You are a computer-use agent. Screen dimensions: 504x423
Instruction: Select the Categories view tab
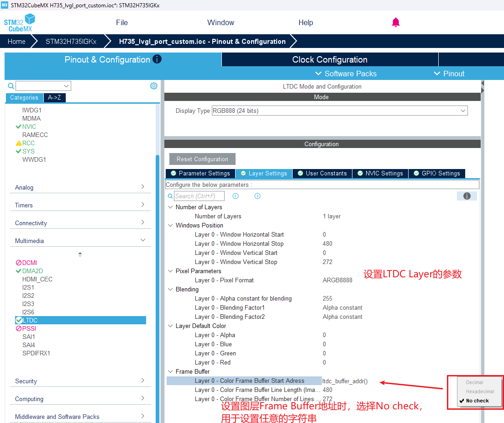click(24, 97)
